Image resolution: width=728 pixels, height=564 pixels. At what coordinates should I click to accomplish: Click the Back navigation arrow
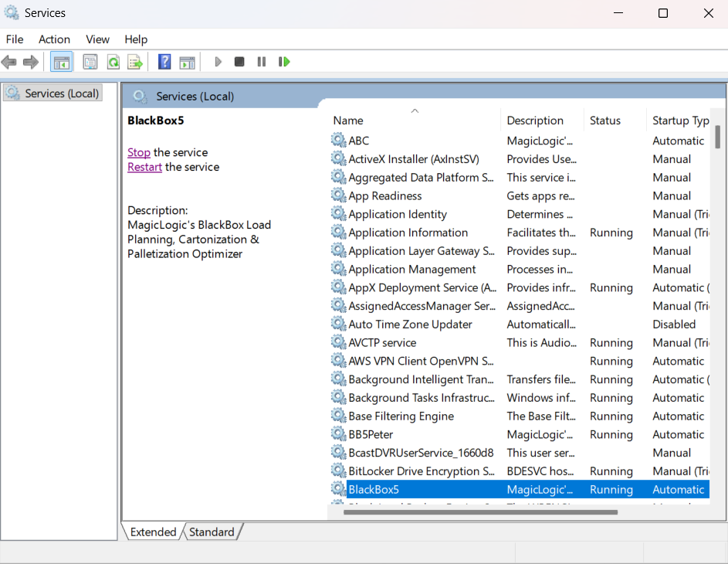click(9, 62)
